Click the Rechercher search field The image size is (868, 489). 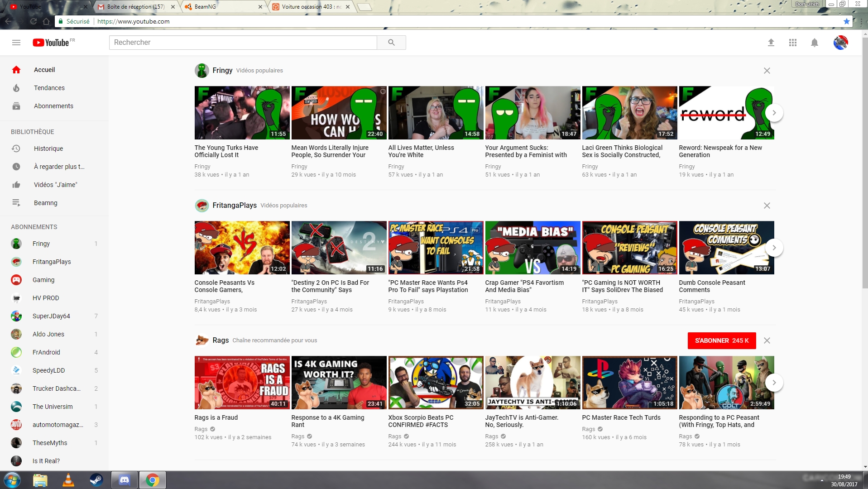coord(243,43)
